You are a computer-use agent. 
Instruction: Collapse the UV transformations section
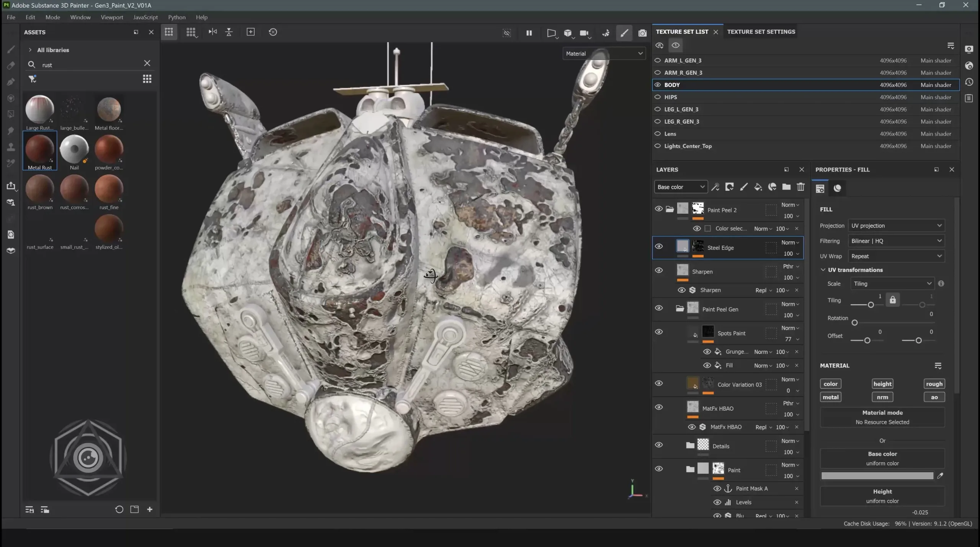(823, 270)
